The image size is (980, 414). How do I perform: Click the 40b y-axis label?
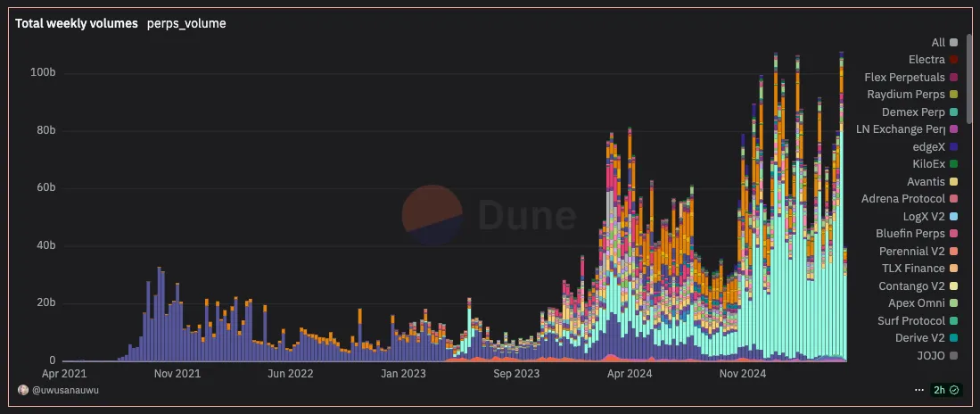tap(45, 245)
